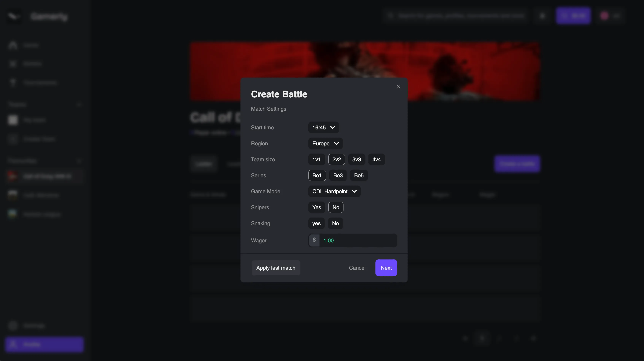Set Snipers to Yes
Screen dimensions: 644x361
[x=317, y=208]
